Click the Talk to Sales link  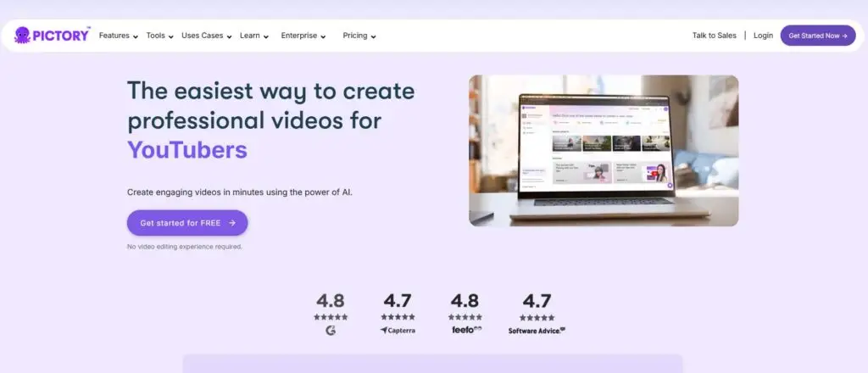(x=714, y=36)
